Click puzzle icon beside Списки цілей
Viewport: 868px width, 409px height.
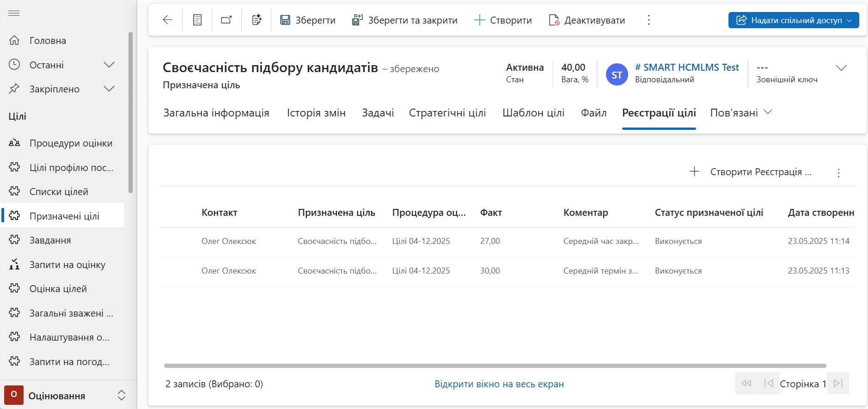tap(14, 191)
